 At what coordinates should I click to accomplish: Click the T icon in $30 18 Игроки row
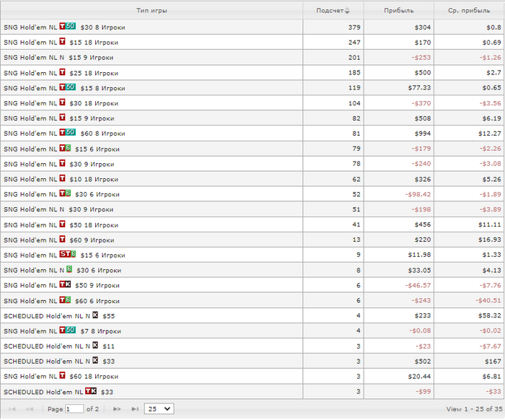pyautogui.click(x=62, y=102)
